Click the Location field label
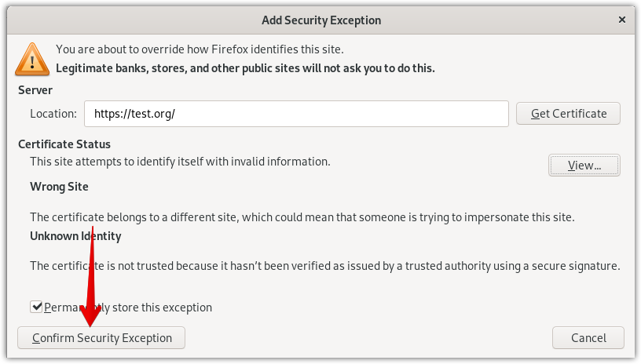Screen dimensions: 641x364 (53, 114)
